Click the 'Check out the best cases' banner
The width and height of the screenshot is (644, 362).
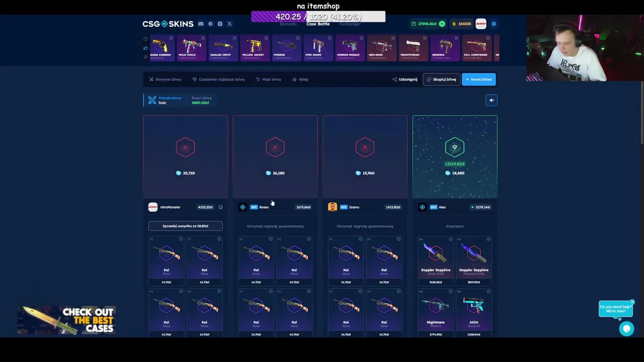pos(66,320)
